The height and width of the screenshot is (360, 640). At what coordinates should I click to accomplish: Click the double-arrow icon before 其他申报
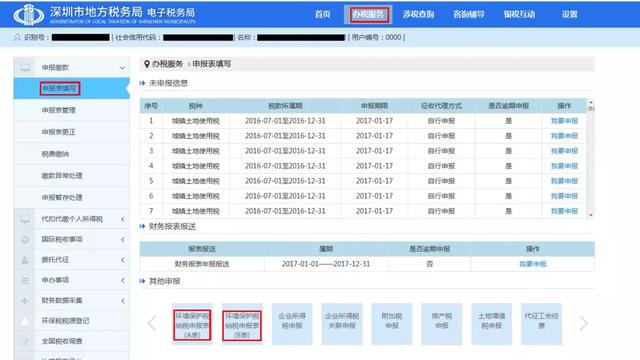142,281
